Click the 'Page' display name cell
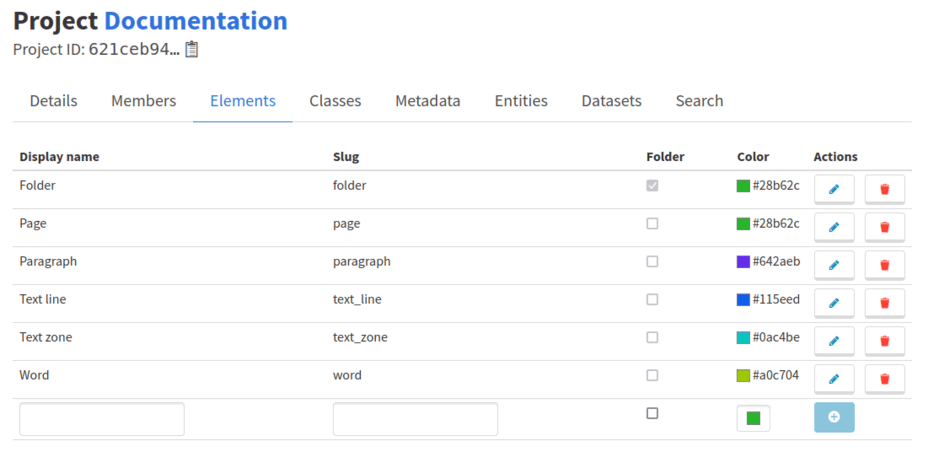This screenshot has height=452, width=928. click(33, 224)
